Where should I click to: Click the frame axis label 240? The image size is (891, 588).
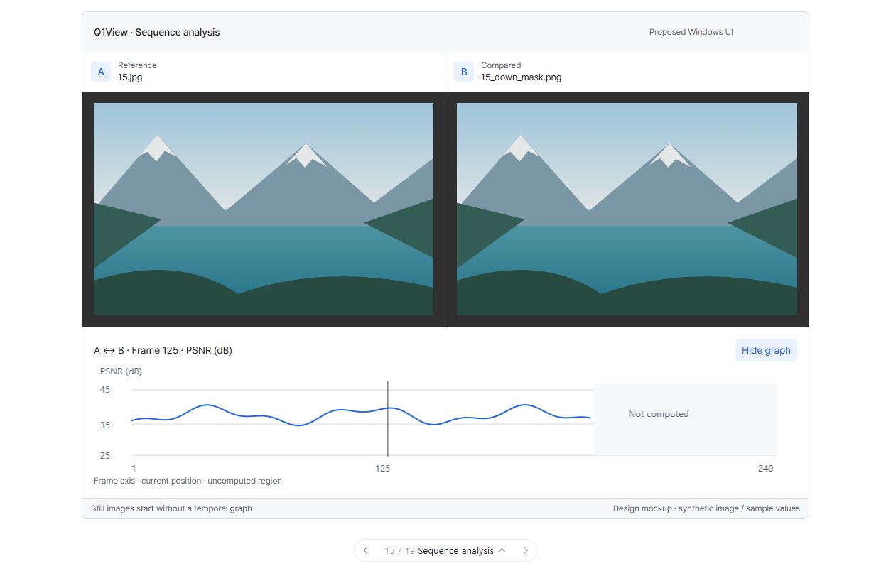pos(765,468)
